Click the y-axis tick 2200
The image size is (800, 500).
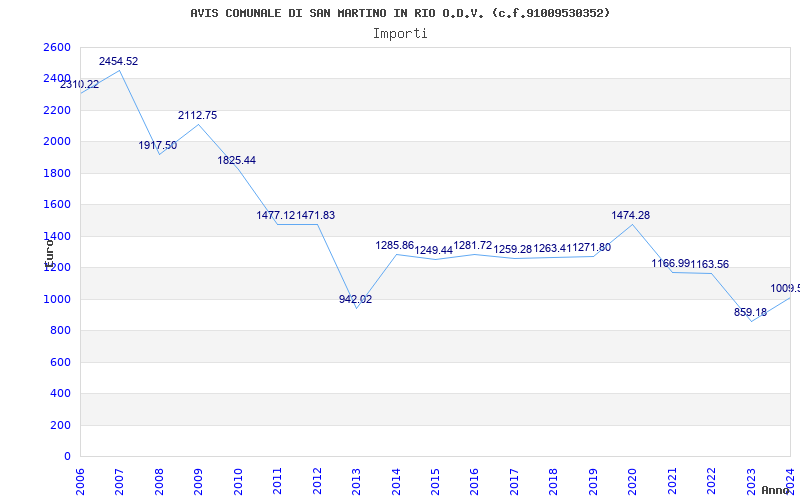57,110
